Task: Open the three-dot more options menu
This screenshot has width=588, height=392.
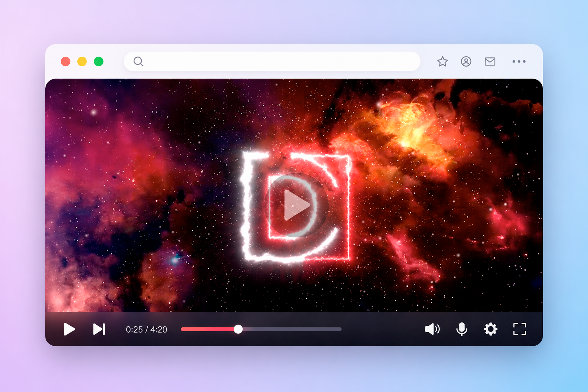Action: (x=519, y=61)
